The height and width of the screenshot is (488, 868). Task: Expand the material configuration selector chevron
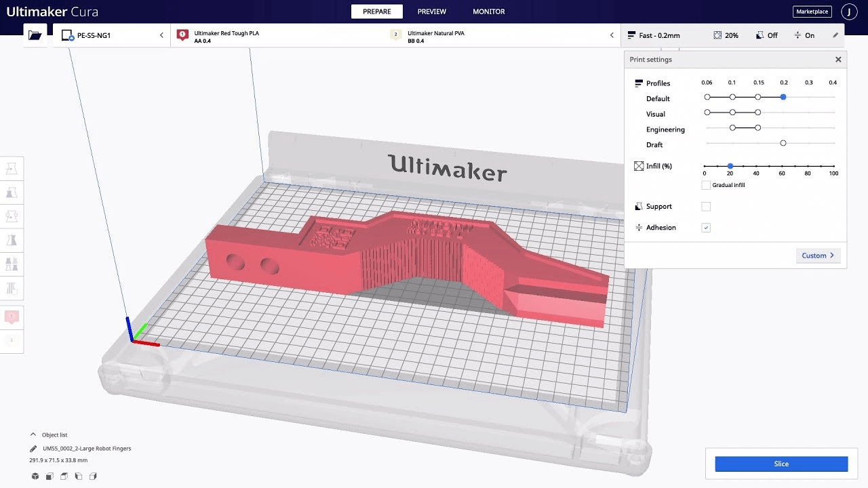[612, 35]
